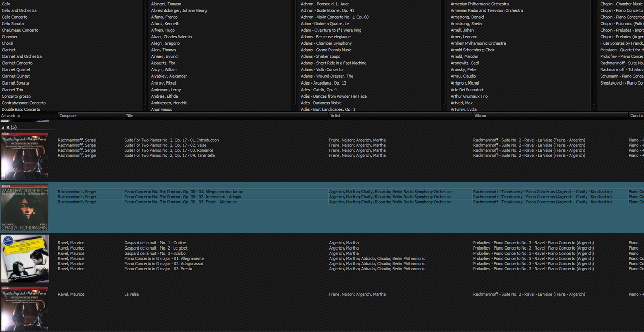The width and height of the screenshot is (644, 332).
Task: Select Arnold Schoenberg Choir artist
Action: [x=472, y=50]
